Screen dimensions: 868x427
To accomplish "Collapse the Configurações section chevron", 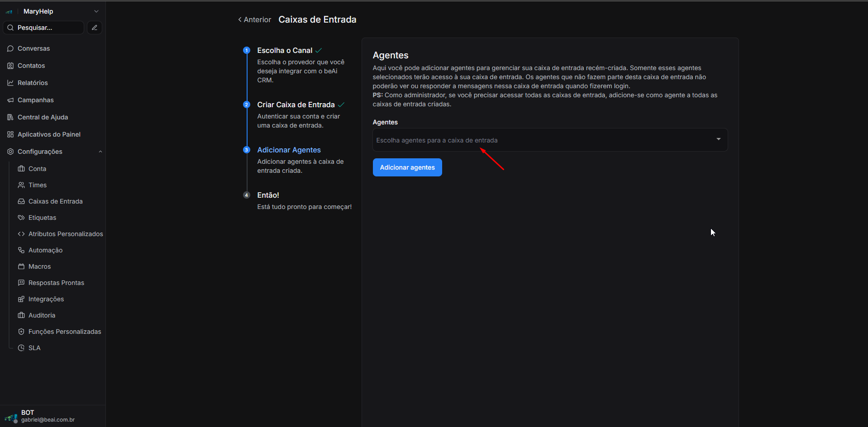I will (100, 152).
